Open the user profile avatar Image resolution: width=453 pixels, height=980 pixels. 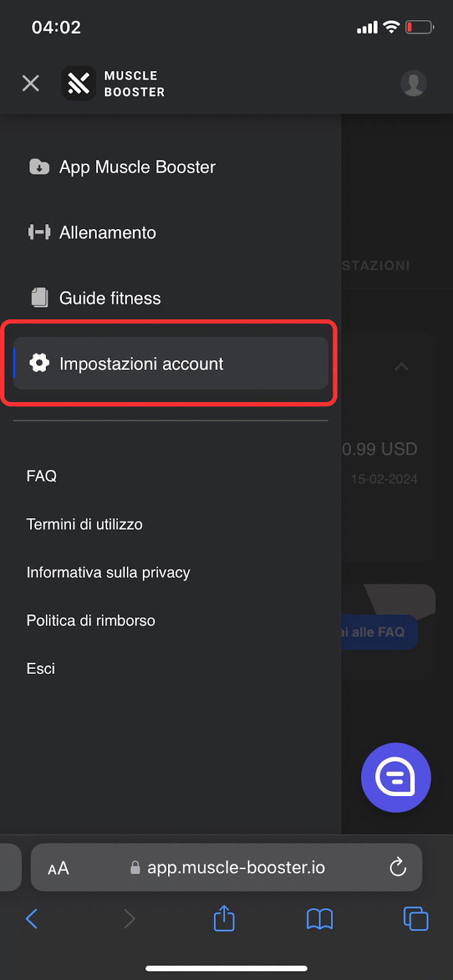point(414,83)
